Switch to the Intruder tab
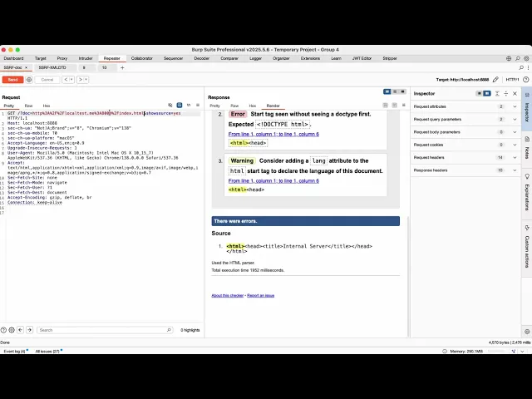532x399 pixels. [86, 58]
